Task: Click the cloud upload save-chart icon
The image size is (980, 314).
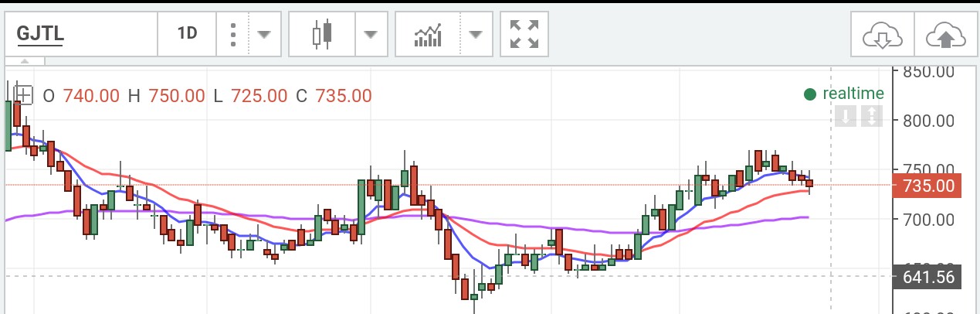Action: [946, 34]
